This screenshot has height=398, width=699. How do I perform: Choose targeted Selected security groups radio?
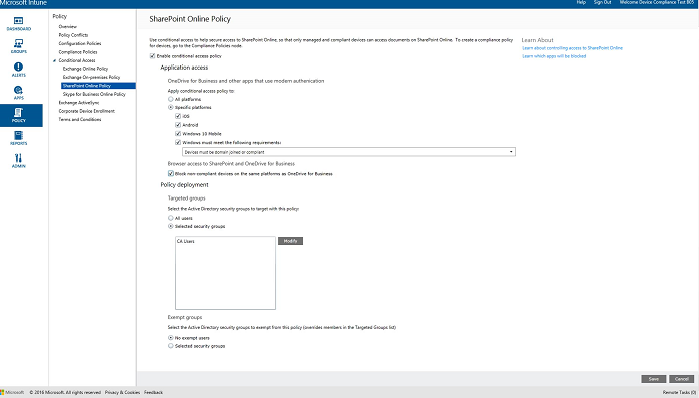(x=170, y=226)
